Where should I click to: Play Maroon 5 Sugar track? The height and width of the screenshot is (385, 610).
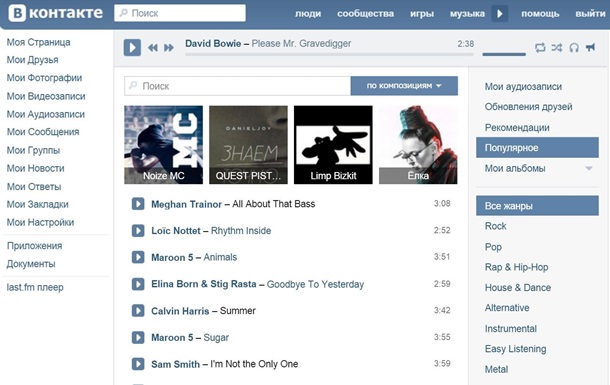(138, 337)
